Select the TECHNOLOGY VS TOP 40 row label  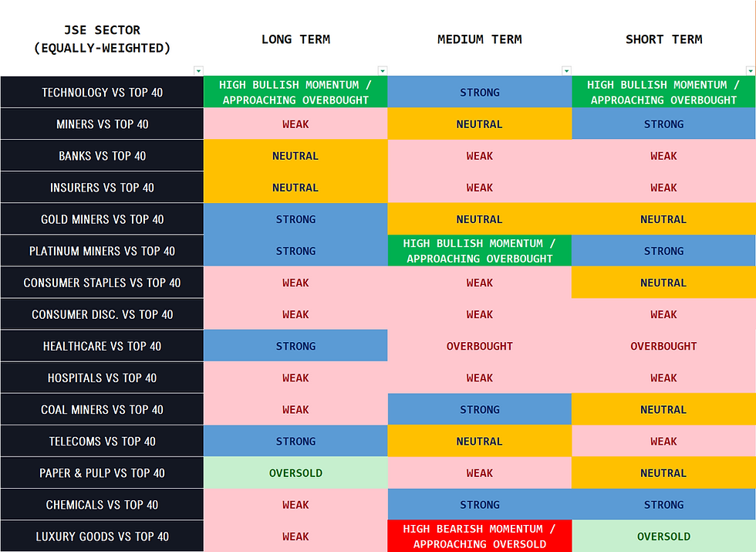tap(102, 93)
